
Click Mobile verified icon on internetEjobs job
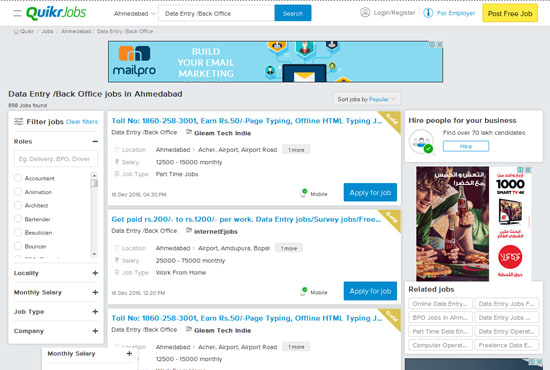304,291
